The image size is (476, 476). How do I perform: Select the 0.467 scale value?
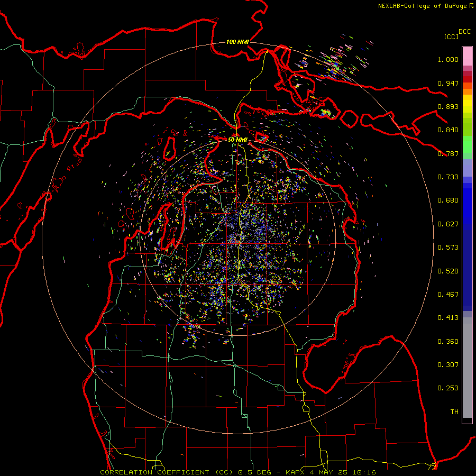coord(448,295)
